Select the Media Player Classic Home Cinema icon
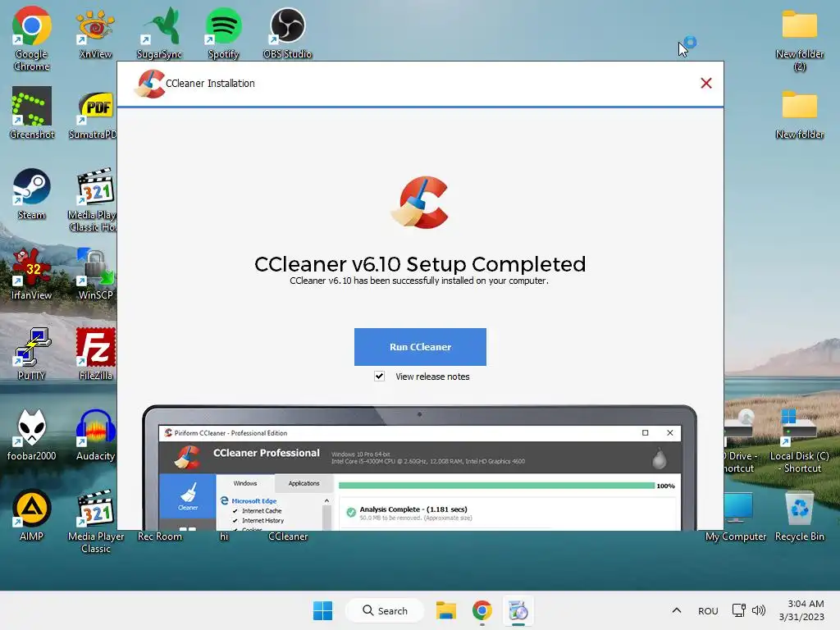 click(94, 200)
